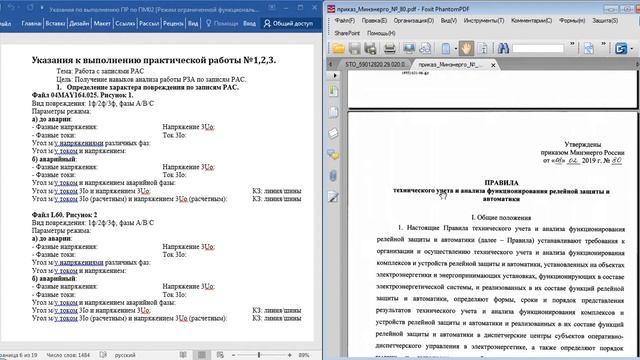Click the Word zoom slider handle
The width and height of the screenshot is (640, 360).
pos(259,355)
